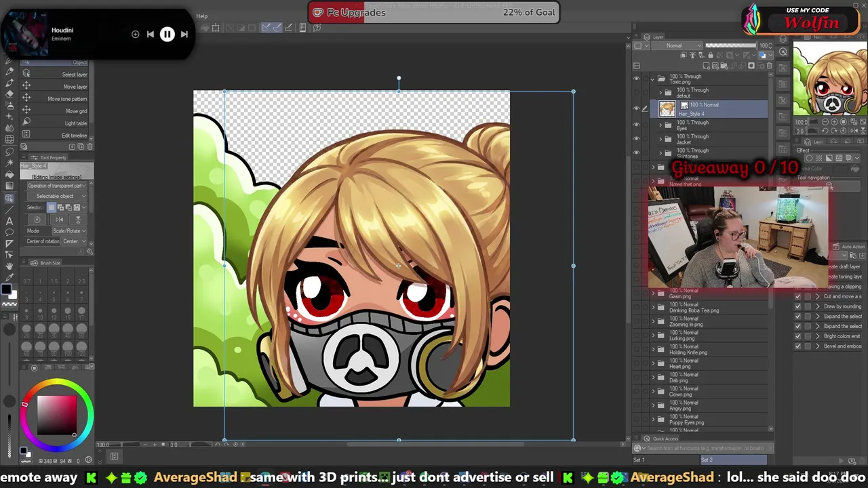
Task: Collapse the Toxic.png layer folder
Action: (652, 79)
